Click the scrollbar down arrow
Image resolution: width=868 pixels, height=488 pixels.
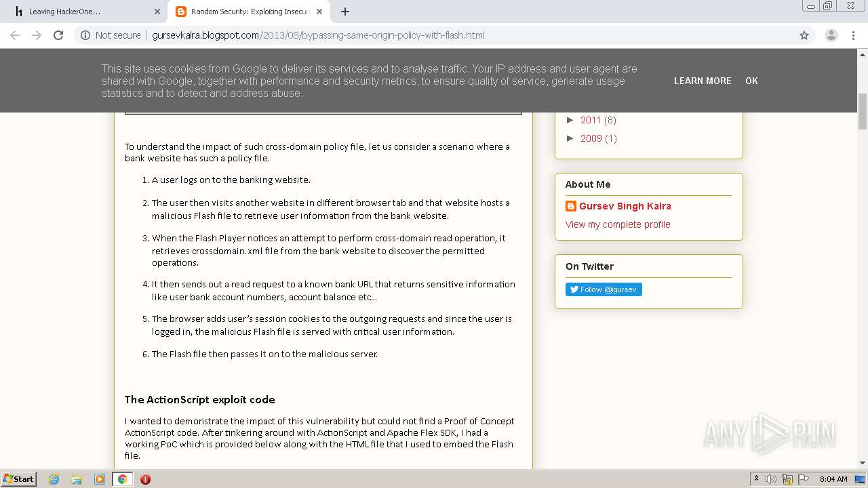(863, 463)
